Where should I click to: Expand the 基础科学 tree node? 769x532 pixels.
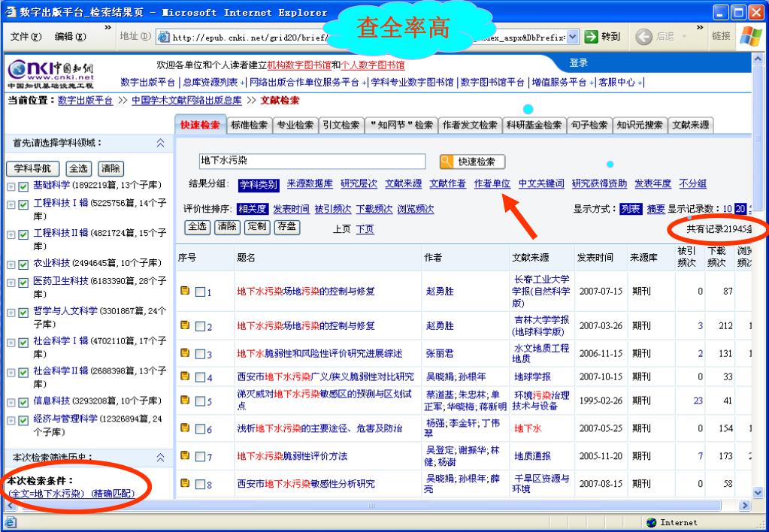[x=11, y=187]
